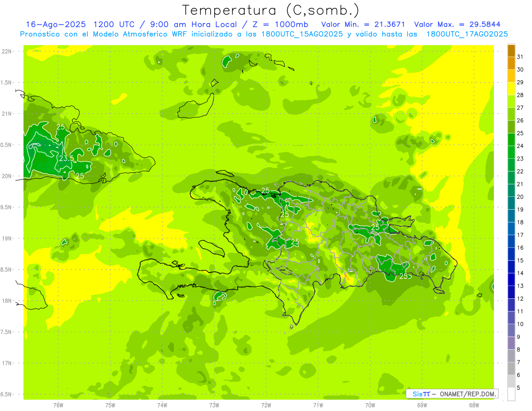532x411 pixels.
Task: Click "Valor Max. = 29.5844" text
Action: 457,24
